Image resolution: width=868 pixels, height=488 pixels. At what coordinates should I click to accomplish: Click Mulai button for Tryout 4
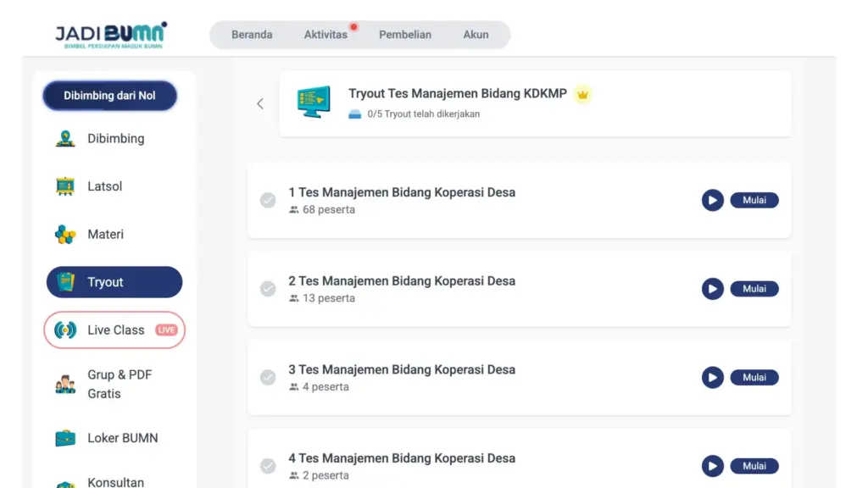[754, 466]
